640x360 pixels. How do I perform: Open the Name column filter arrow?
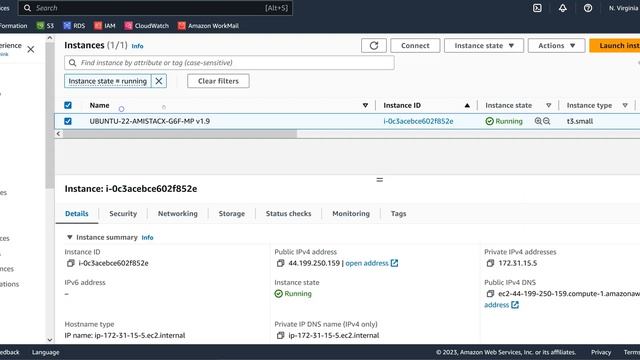click(365, 105)
